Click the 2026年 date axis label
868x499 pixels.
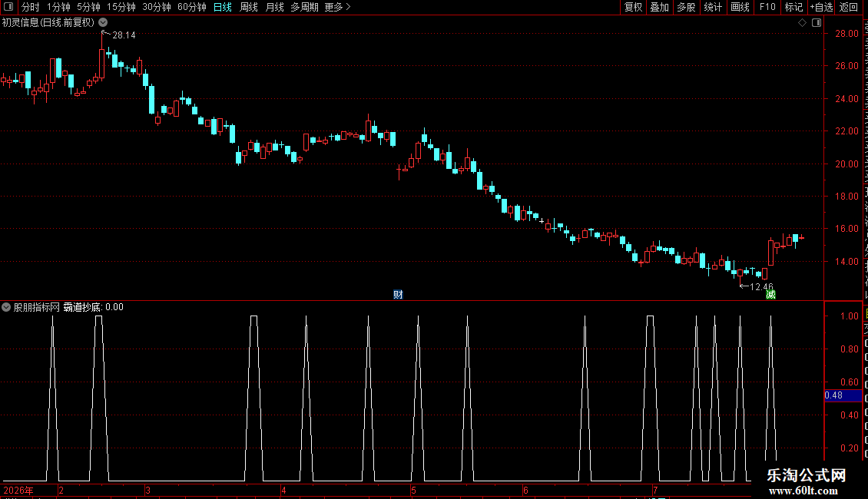click(18, 490)
